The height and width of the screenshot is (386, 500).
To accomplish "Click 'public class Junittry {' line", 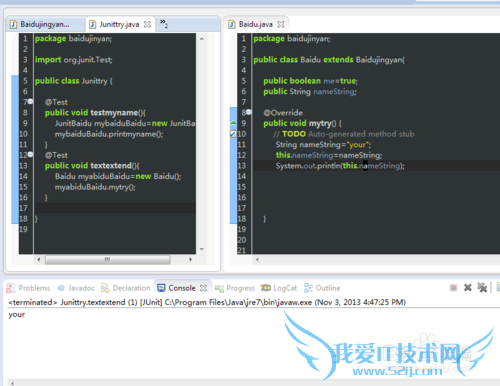I will (x=74, y=81).
